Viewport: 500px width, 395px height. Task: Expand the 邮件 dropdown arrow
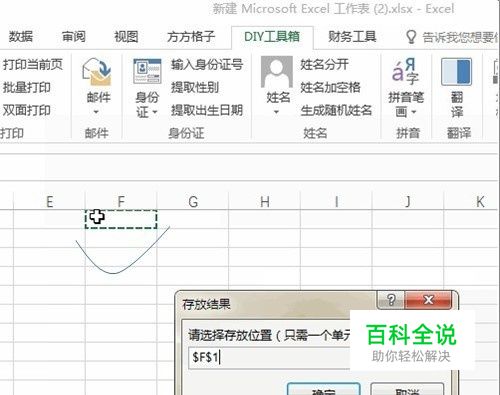[96, 112]
